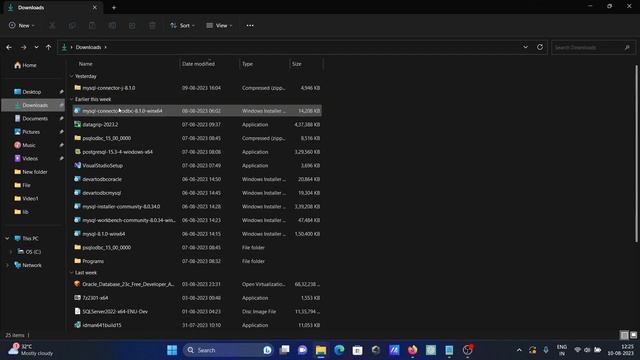Click Downloads in address breadcrumb

88,47
